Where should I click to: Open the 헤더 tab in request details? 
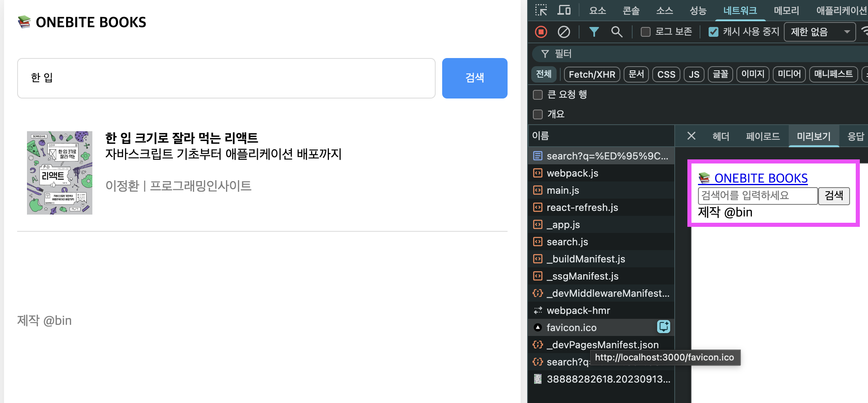pos(721,136)
